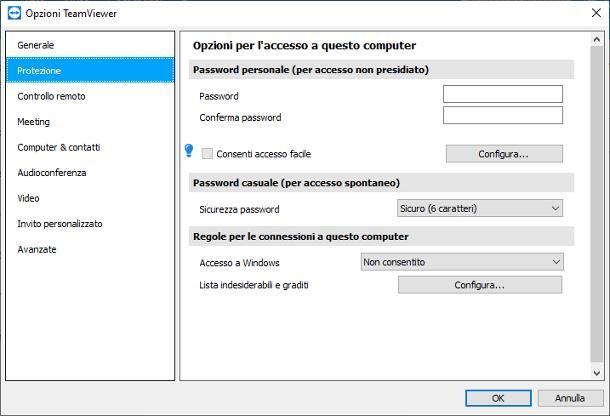The height and width of the screenshot is (416, 610).
Task: Switch to Controllo remoto options
Action: (x=51, y=96)
